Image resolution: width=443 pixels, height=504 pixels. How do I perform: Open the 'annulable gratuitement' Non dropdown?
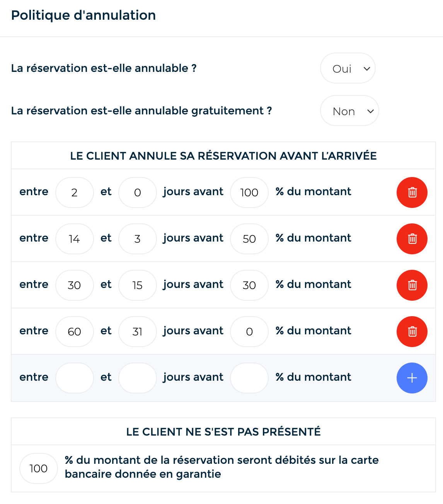coord(349,111)
